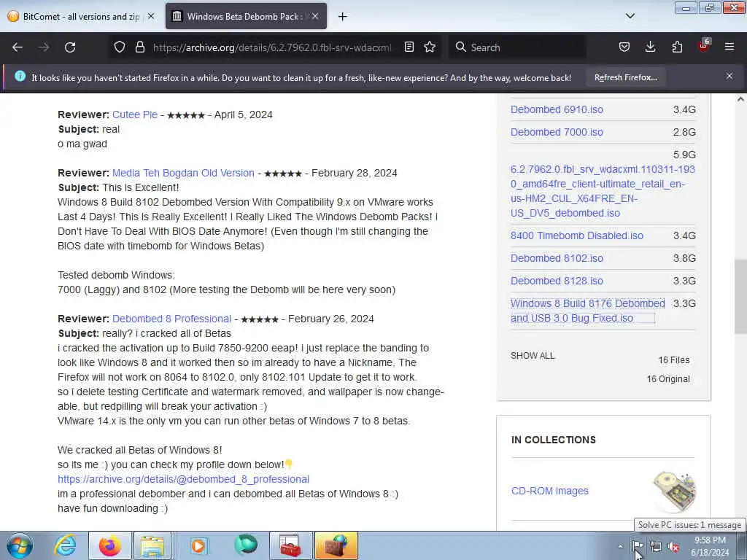Image resolution: width=747 pixels, height=560 pixels.
Task: Download 6.2.7962.0 fbl_srv_wdacxml debombed iso
Action: coord(602,191)
